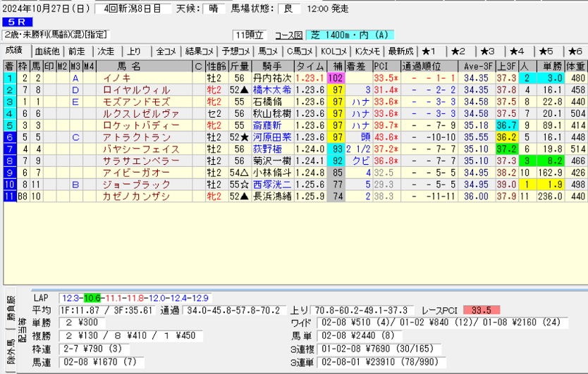The width and height of the screenshot is (588, 374).
Task: Switch to the 血統他 tab
Action: (47, 51)
